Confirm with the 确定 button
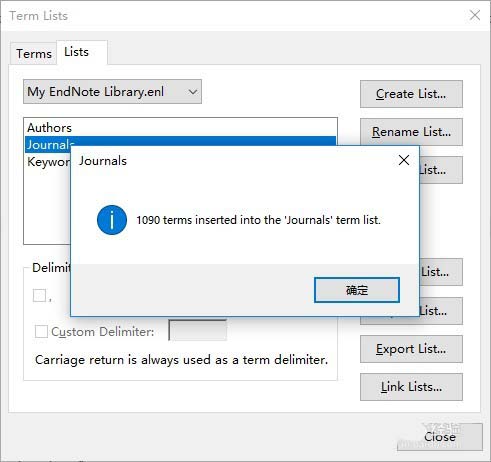The image size is (491, 462). pyautogui.click(x=357, y=290)
